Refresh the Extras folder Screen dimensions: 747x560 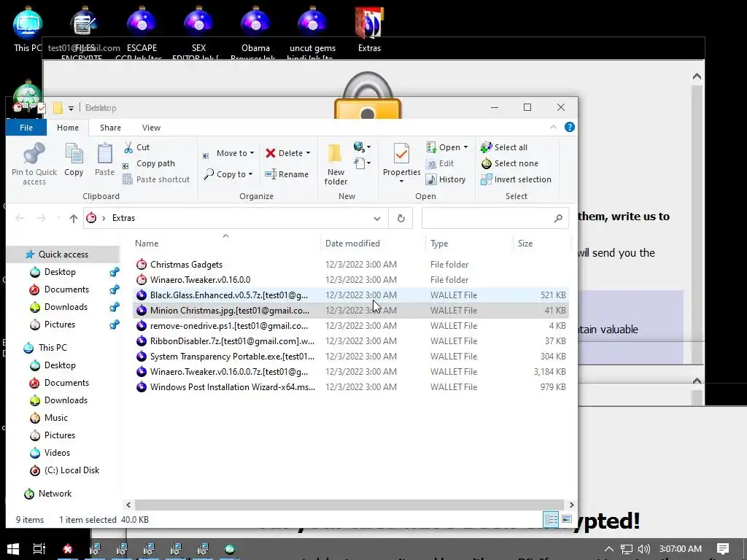(400, 218)
